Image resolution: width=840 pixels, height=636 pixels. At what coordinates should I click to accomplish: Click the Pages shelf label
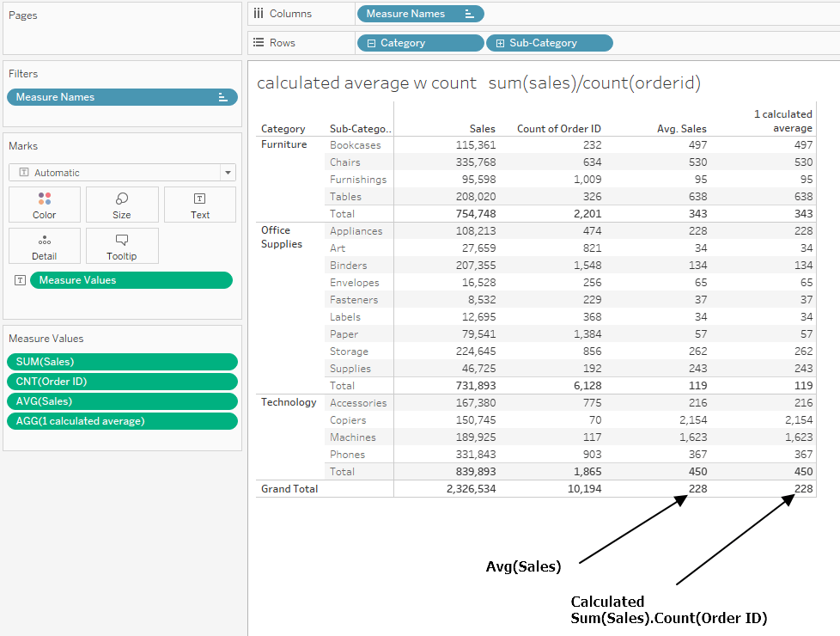pyautogui.click(x=23, y=15)
